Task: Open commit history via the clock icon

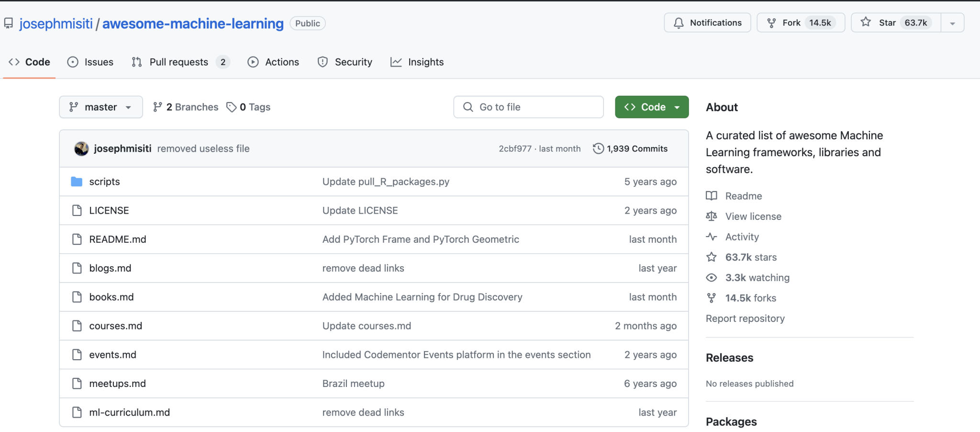Action: pos(598,148)
